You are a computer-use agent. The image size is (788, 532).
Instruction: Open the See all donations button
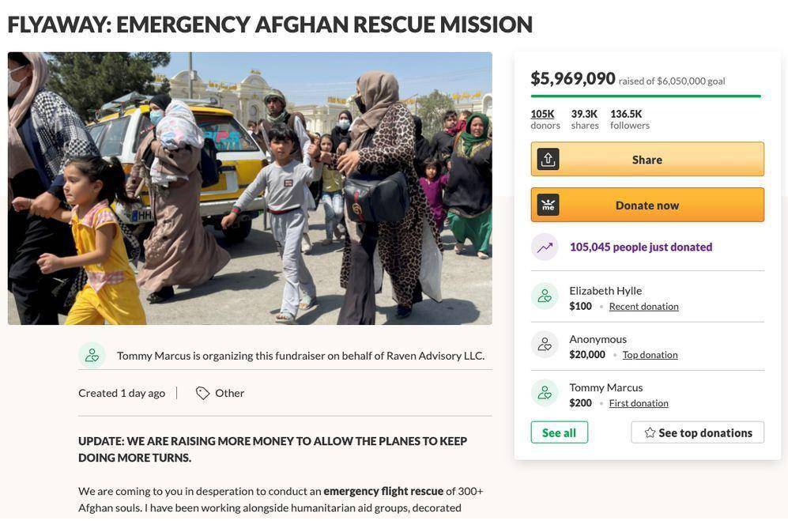(560, 432)
